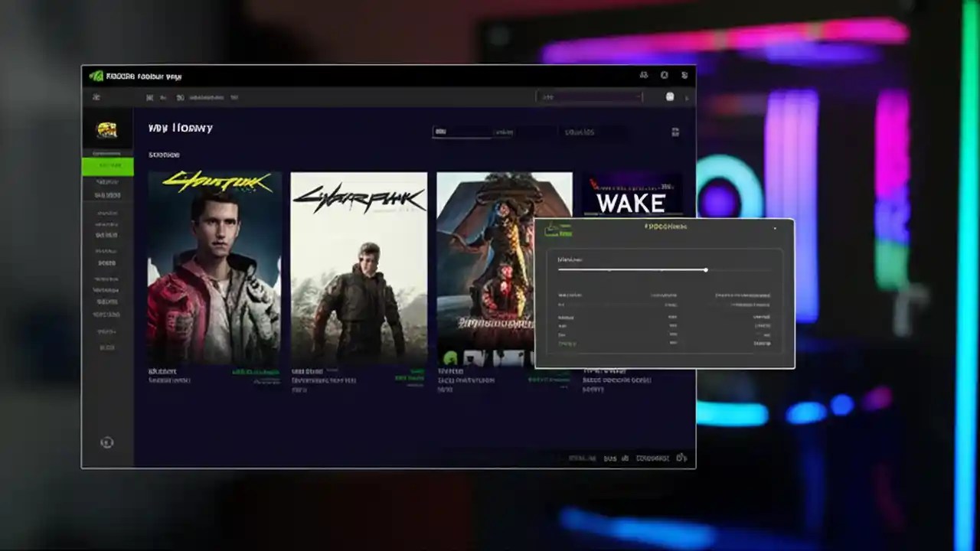Enable the option at the overlay dialog's first row

click(x=665, y=295)
